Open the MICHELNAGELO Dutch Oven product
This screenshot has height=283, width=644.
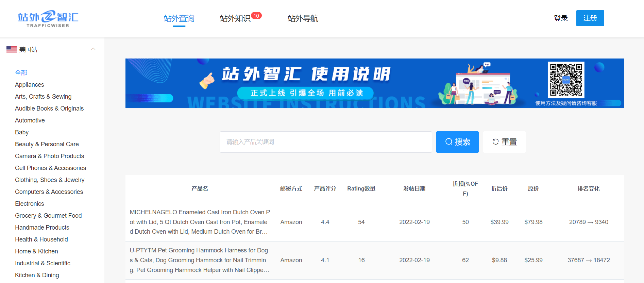click(x=200, y=222)
